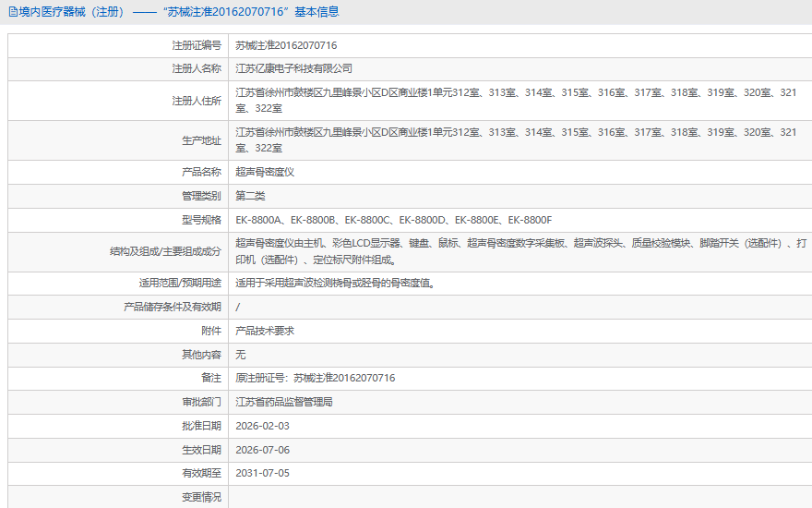The image size is (812, 508).
Task: Click the 注册证编号 label
Action: coord(197,45)
